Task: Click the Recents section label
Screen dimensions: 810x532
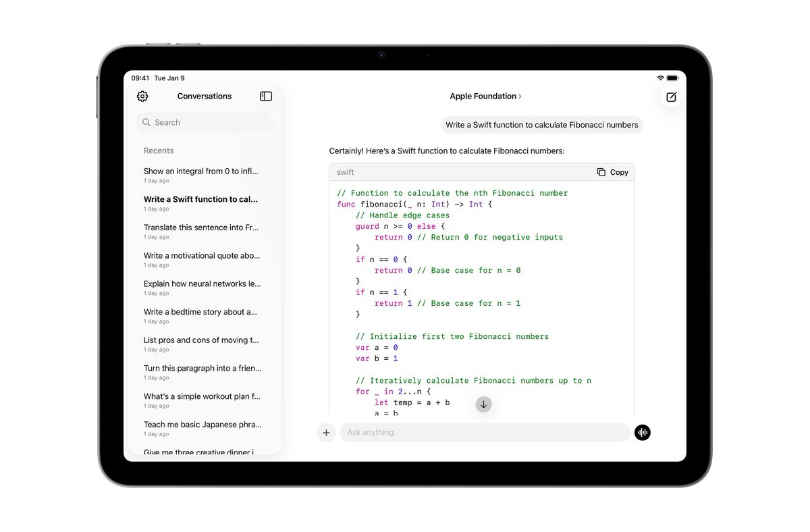Action: click(x=159, y=151)
